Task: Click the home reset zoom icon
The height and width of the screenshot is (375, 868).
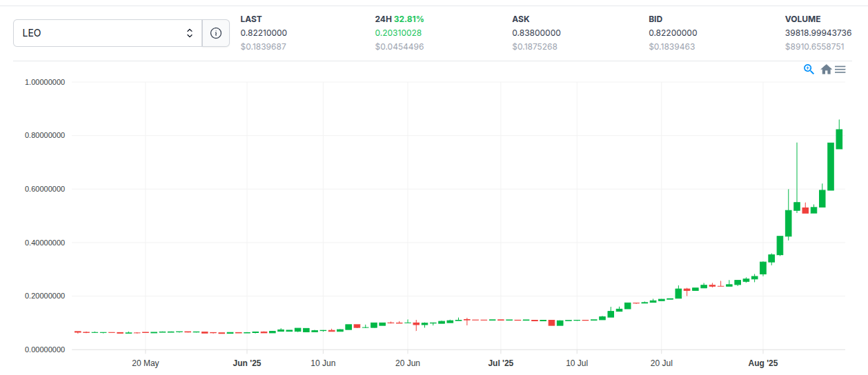Action: (x=825, y=70)
